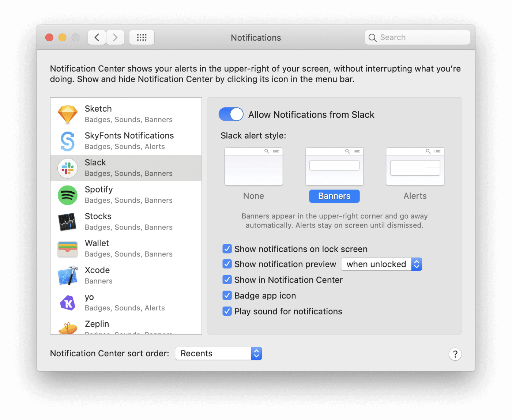Click the Banners style button

(334, 196)
